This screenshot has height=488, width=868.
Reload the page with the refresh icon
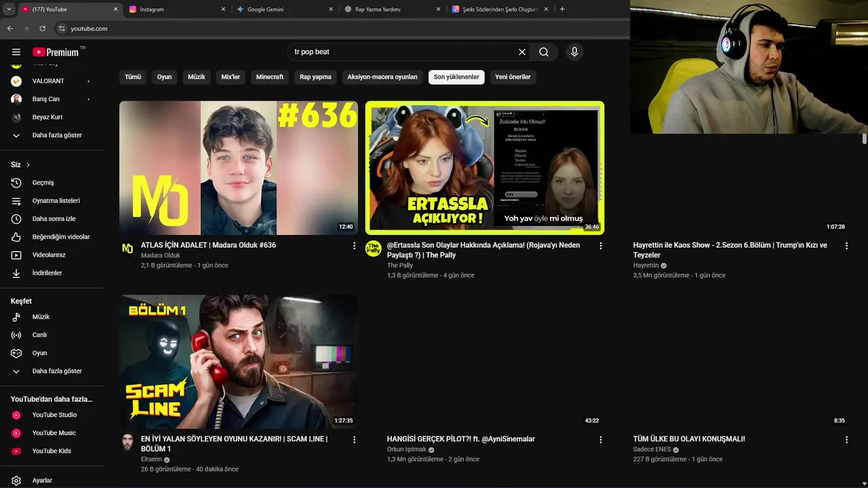42,28
